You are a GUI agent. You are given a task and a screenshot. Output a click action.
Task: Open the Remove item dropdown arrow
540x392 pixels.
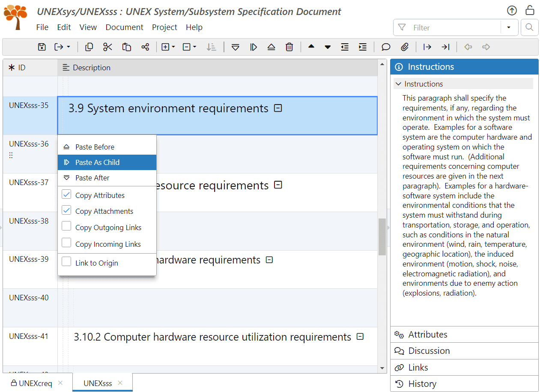coord(195,47)
